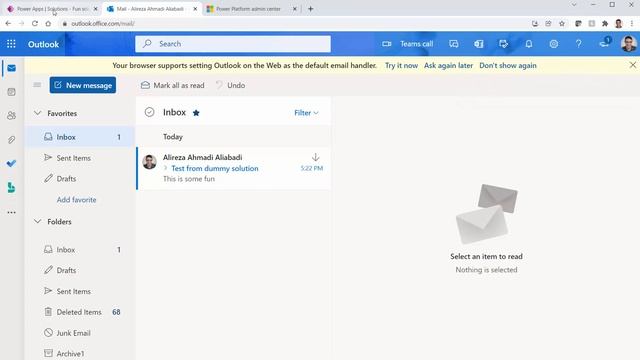
Task: Select sender avatar on Alireza's message
Action: (149, 162)
